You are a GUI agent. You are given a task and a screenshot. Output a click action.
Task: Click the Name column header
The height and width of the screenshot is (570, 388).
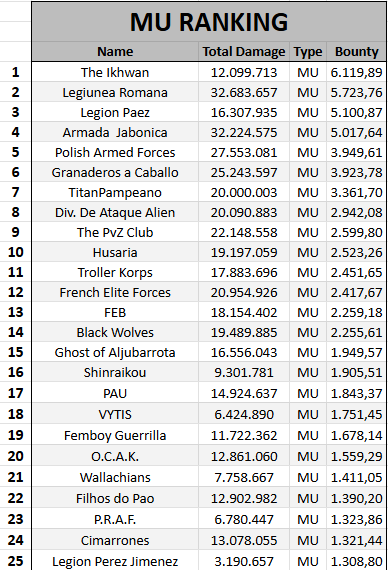coord(115,52)
